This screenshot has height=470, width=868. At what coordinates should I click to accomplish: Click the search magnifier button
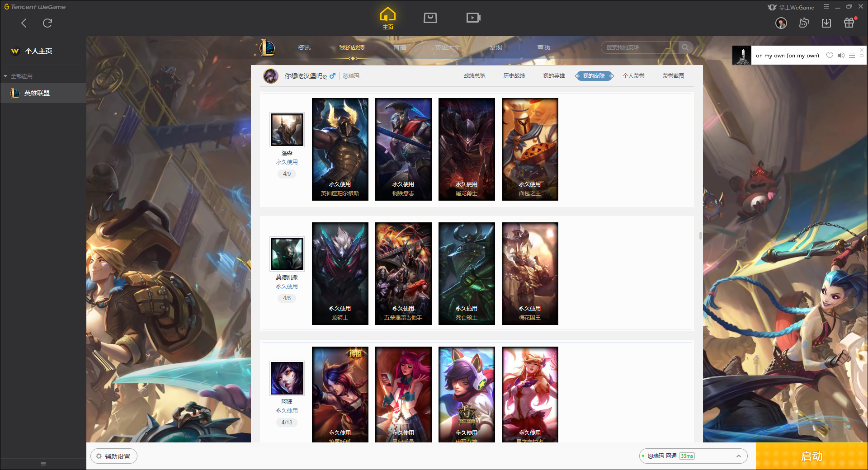pos(685,47)
